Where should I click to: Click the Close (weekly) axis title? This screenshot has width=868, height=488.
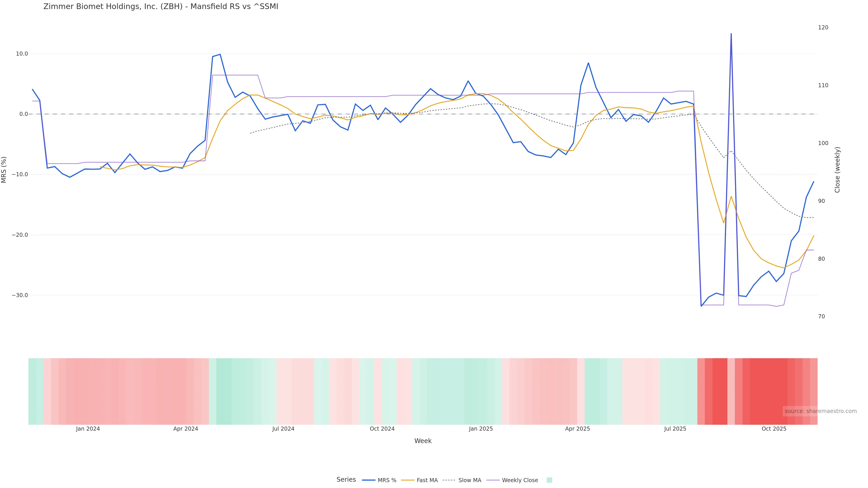tap(837, 170)
